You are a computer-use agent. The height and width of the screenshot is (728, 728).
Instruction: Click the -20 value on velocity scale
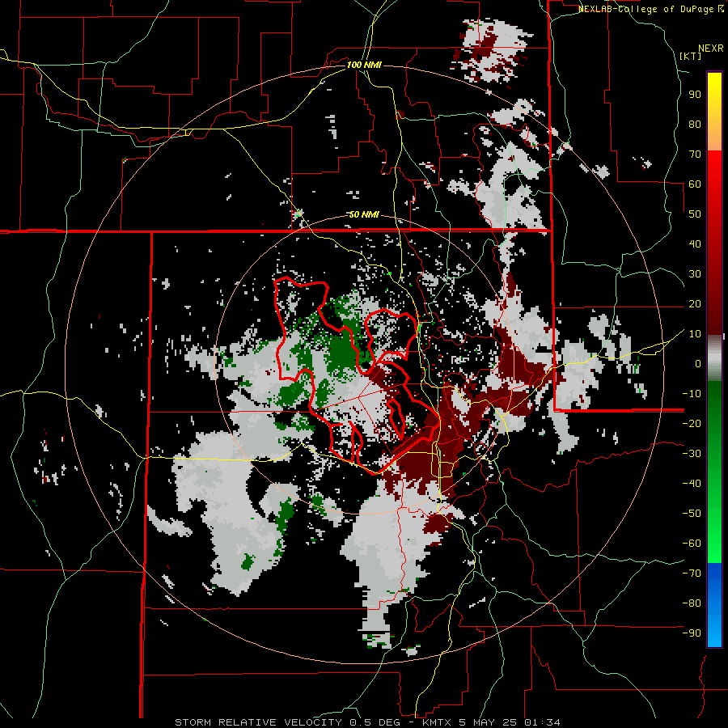[x=692, y=423]
